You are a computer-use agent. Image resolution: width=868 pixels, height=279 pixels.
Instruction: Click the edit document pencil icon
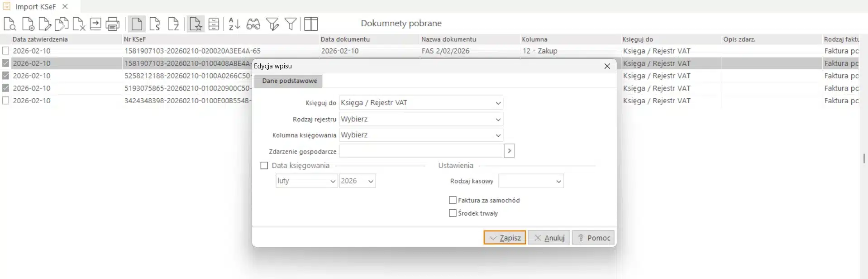click(x=45, y=24)
